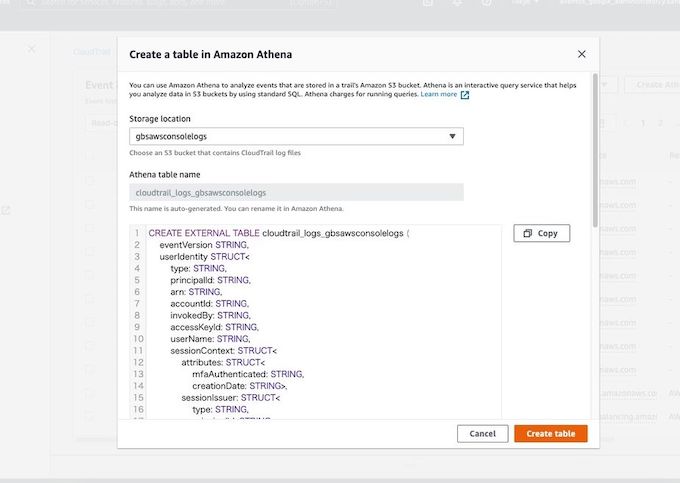Screen dimensions: 680x483
Task: Click the 'arn: STRING,' line
Action: click(196, 292)
